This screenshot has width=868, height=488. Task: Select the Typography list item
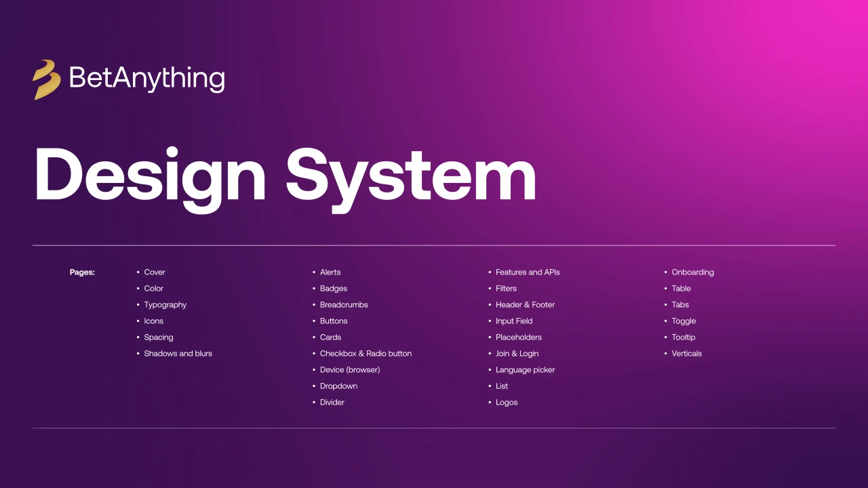tap(165, 305)
